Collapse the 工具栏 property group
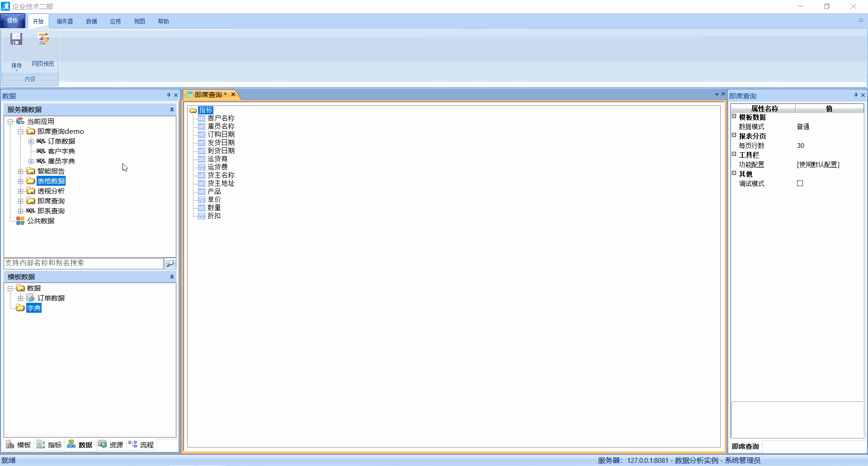 point(734,155)
